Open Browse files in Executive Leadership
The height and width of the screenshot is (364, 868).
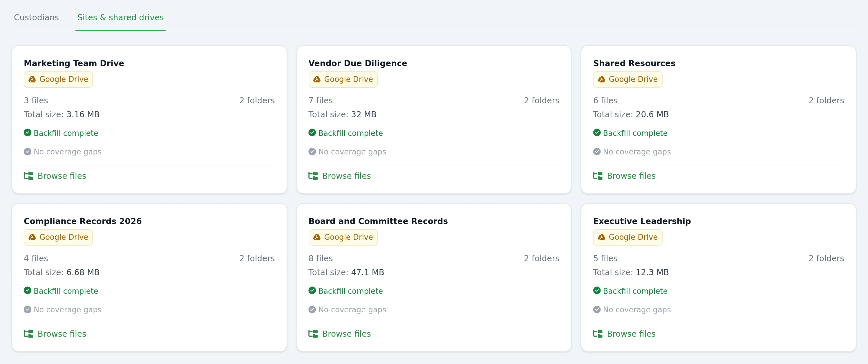[624, 334]
